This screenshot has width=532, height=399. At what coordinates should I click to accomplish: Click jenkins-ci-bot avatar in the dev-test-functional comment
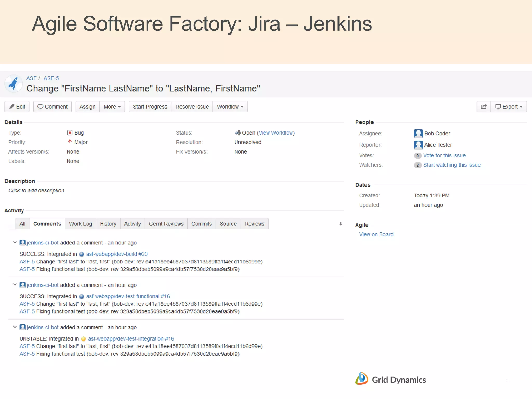point(23,285)
